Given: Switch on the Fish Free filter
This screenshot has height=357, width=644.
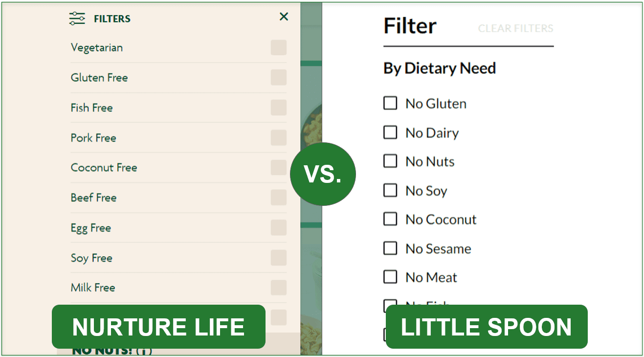Looking at the screenshot, I should (x=278, y=108).
